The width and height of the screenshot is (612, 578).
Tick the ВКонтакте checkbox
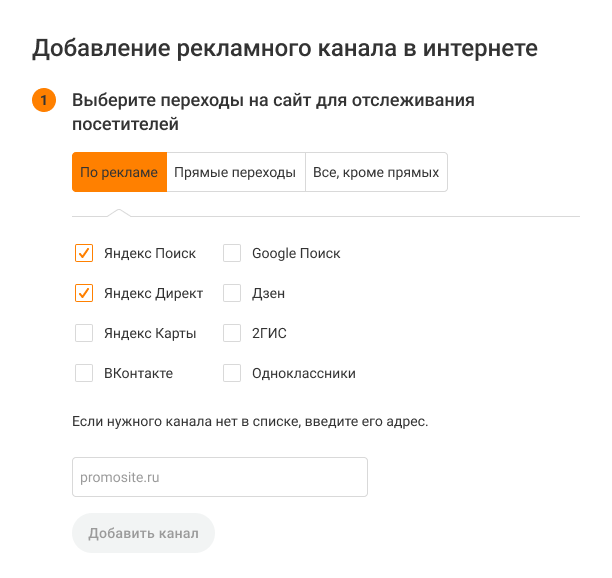(84, 373)
